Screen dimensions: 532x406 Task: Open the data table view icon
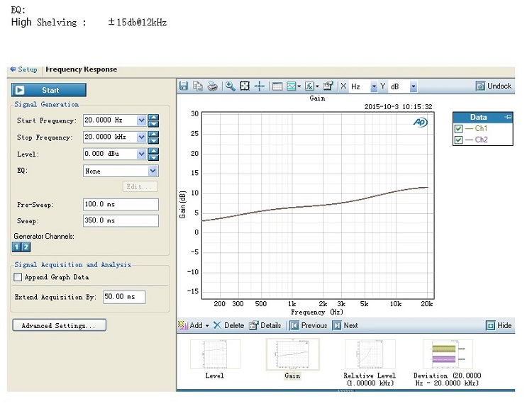click(x=277, y=86)
